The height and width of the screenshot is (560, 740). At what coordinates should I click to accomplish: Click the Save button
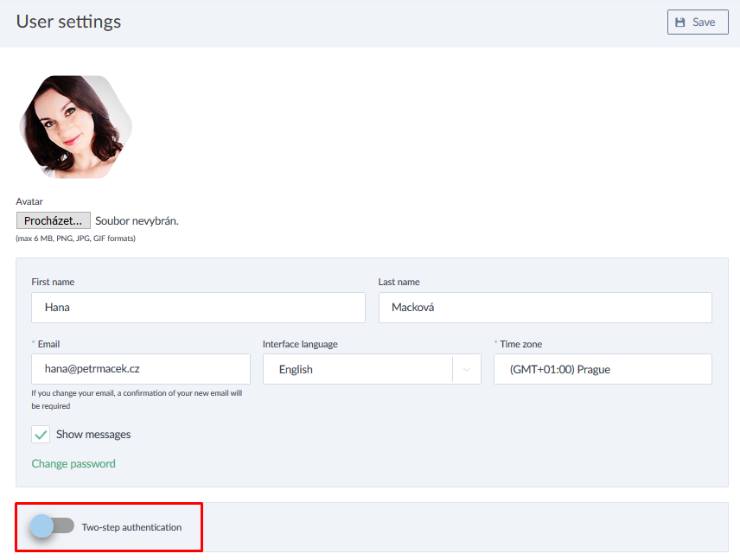(x=697, y=22)
